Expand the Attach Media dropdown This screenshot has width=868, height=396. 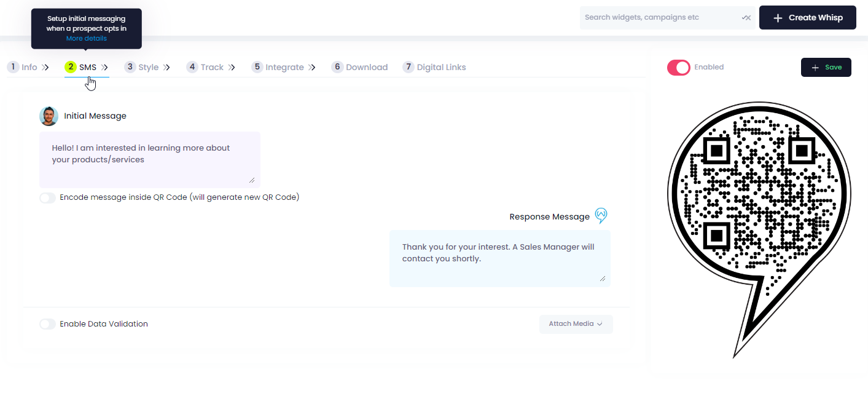point(576,324)
